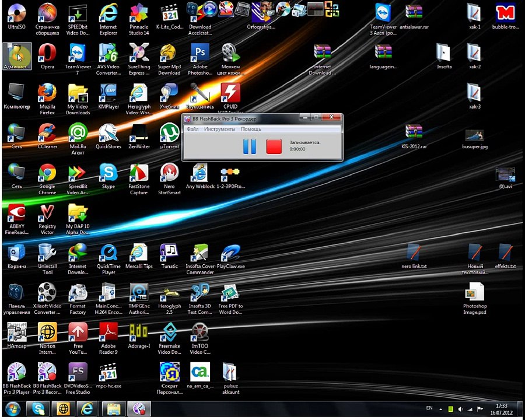Open the Файл menu in recorder
The image size is (525, 420).
(x=192, y=129)
